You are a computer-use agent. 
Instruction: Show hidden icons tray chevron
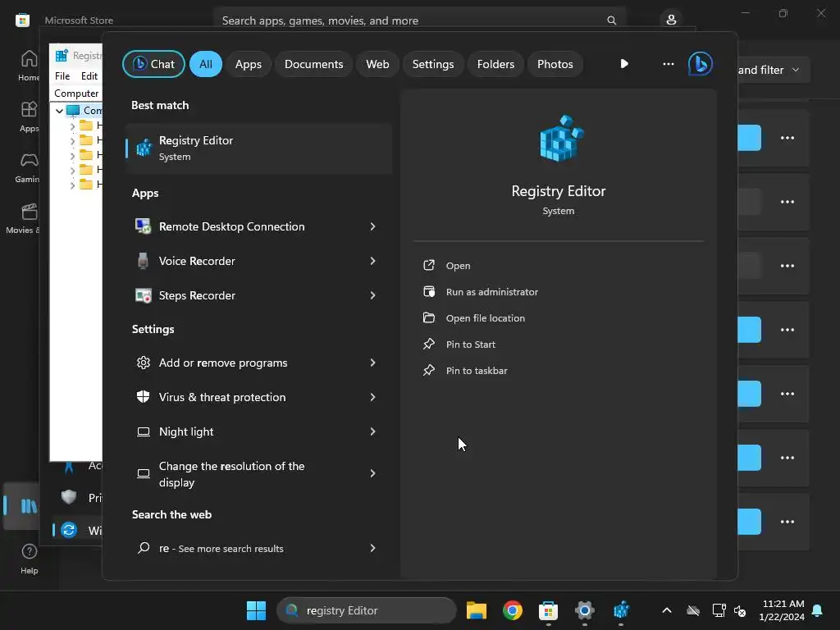click(666, 610)
